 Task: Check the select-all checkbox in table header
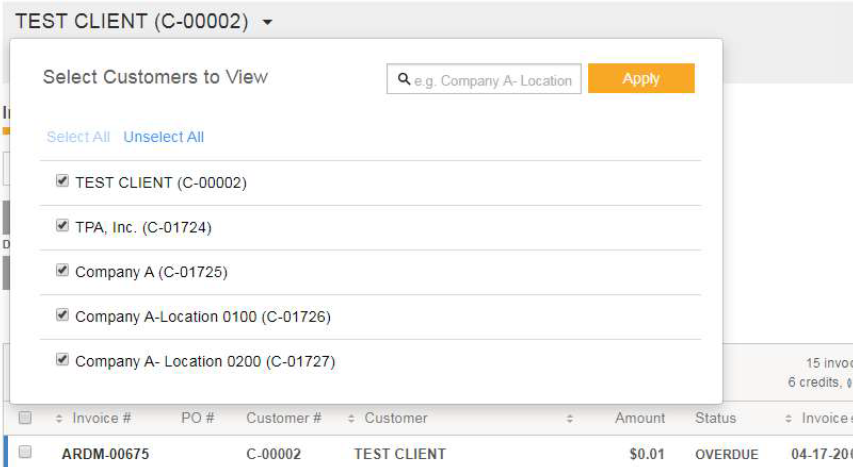click(26, 418)
